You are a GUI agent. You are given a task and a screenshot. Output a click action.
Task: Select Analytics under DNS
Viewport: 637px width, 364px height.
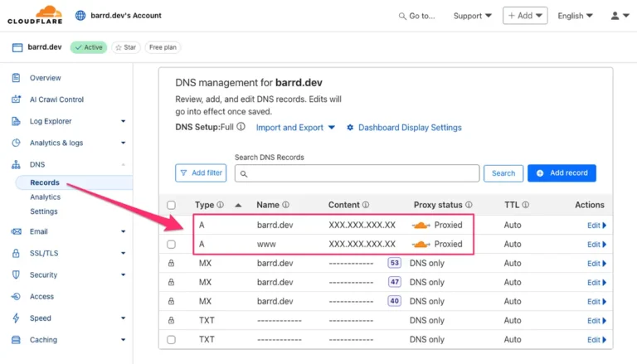tap(45, 197)
